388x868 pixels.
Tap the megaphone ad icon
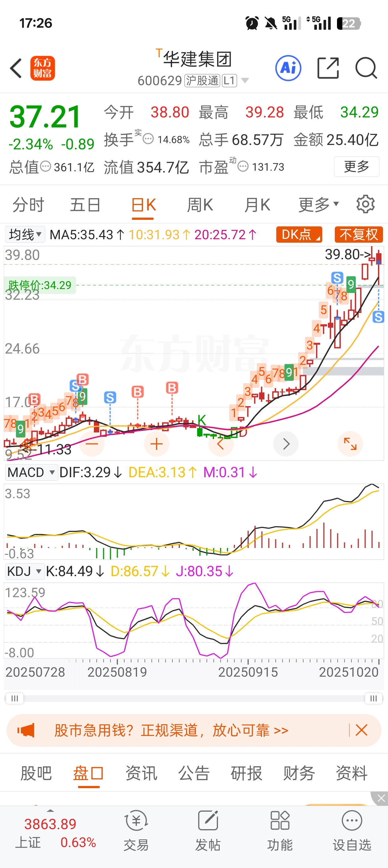(x=26, y=730)
